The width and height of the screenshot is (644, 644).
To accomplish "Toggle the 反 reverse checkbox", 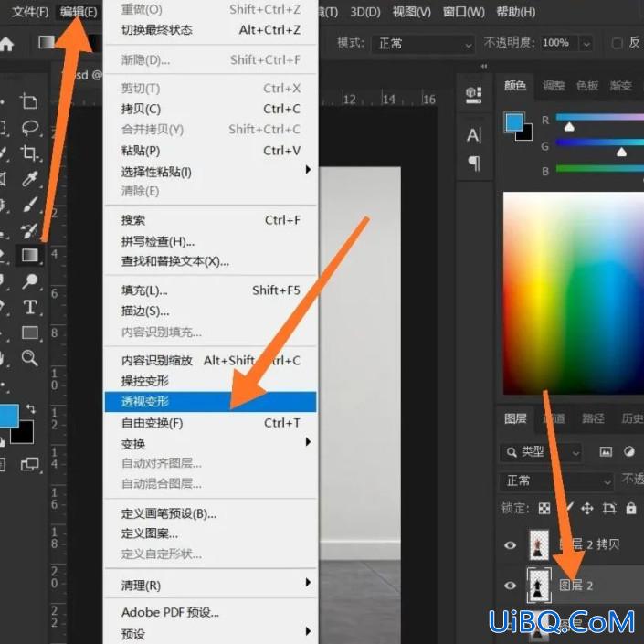I will [x=617, y=43].
